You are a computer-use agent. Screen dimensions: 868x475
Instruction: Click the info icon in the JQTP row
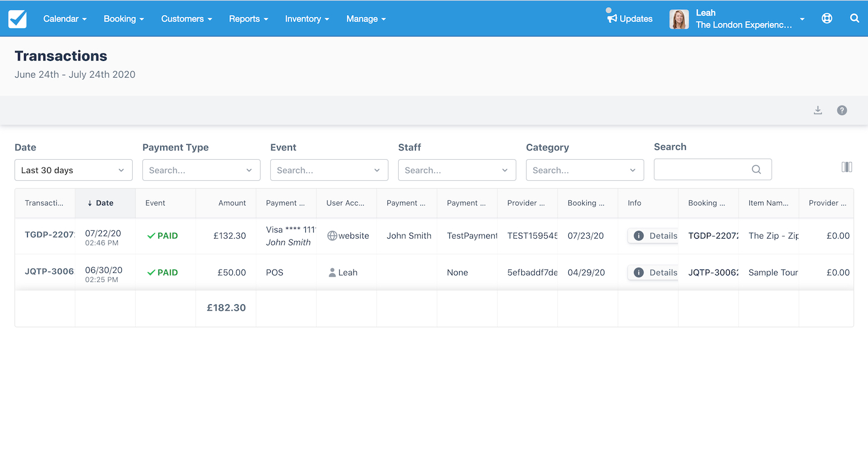point(639,272)
